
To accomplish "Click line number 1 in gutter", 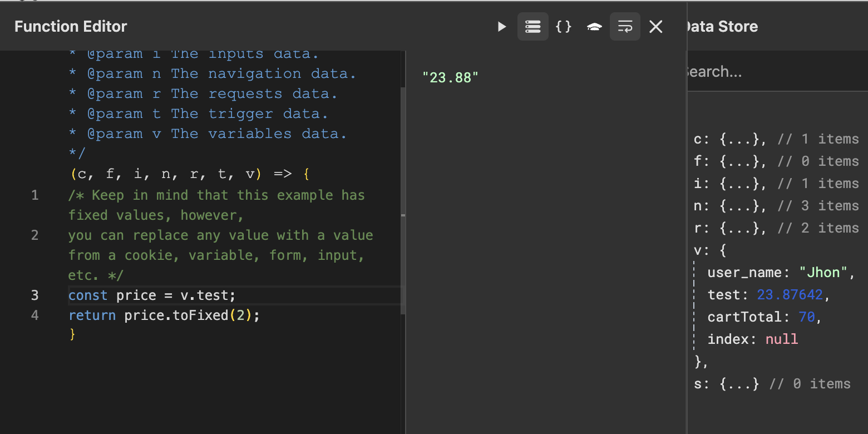I will point(35,195).
